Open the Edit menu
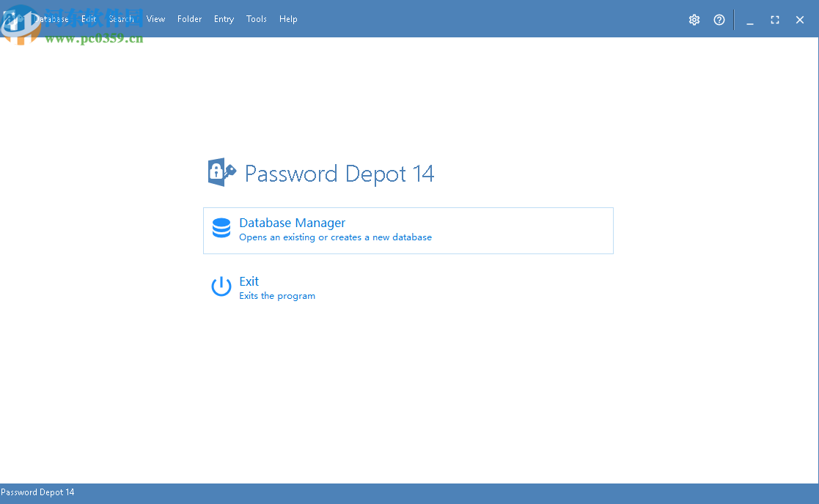This screenshot has width=819, height=504. coord(89,19)
